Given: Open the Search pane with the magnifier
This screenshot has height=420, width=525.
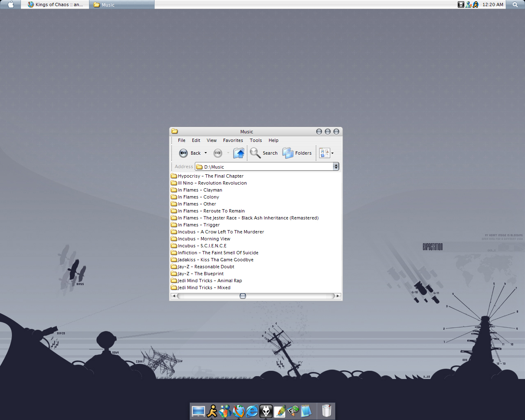Looking at the screenshot, I should (x=264, y=153).
